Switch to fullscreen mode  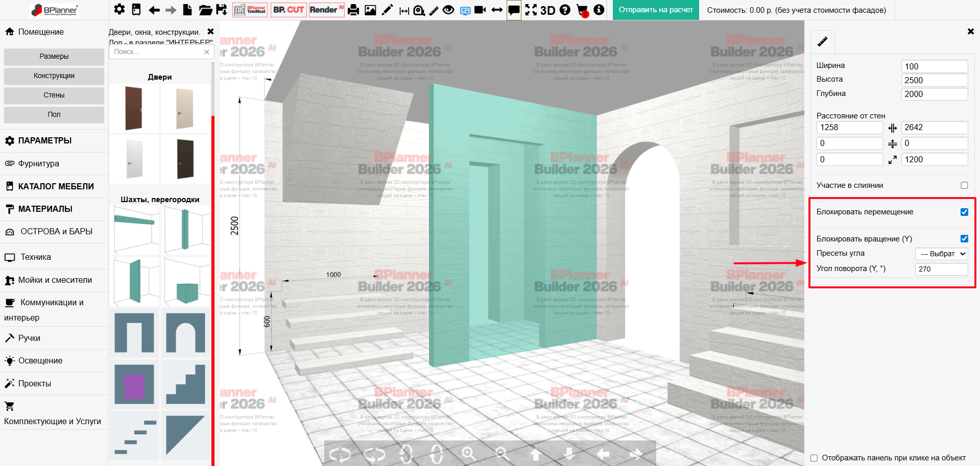click(531, 10)
